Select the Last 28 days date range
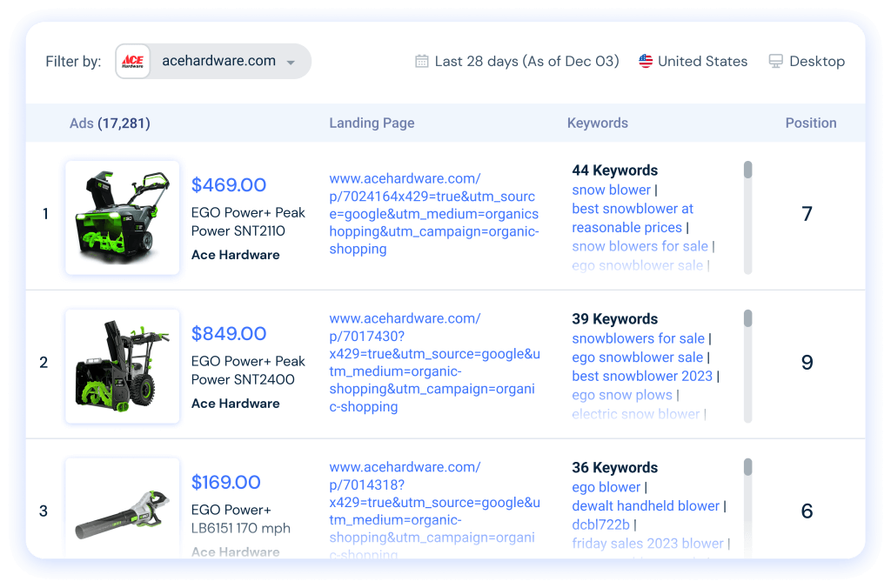Viewport: 891px width, 588px height. [x=526, y=62]
